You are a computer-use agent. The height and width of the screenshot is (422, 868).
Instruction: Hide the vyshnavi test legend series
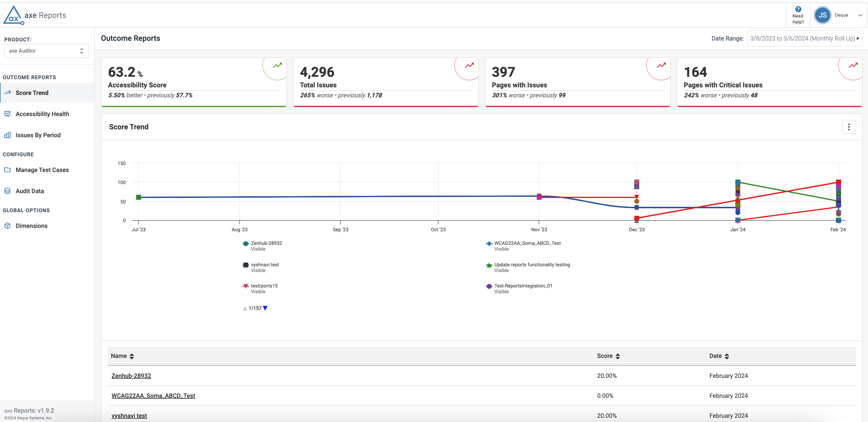(264, 265)
